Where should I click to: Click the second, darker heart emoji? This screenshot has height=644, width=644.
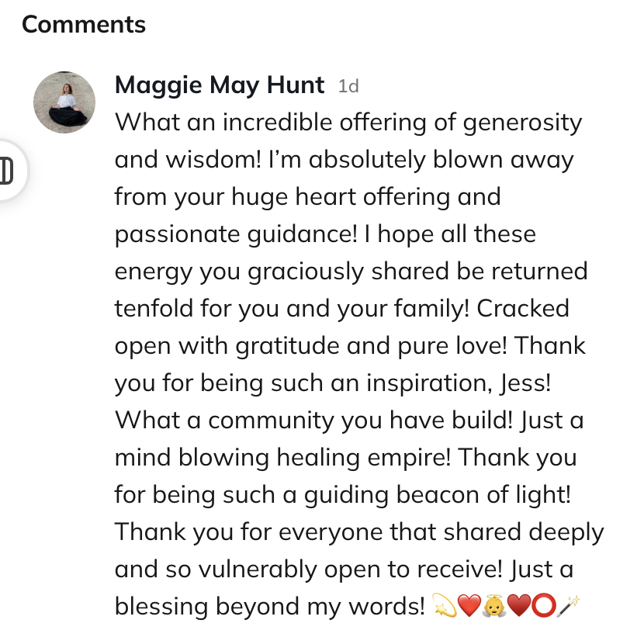(518, 606)
